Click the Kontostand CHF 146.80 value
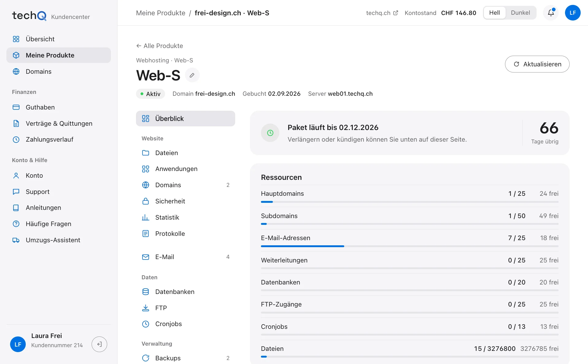The height and width of the screenshot is (364, 588). [x=458, y=13]
